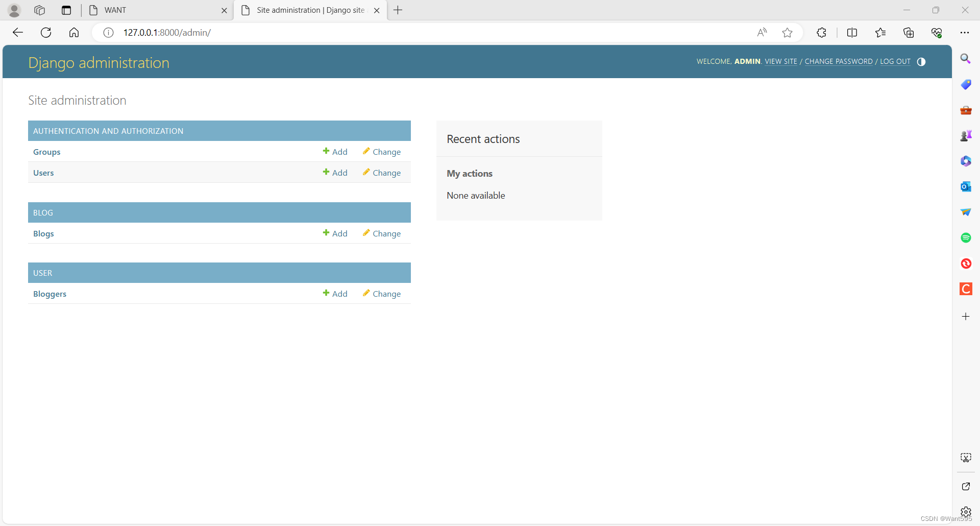Open the Users model link
980x526 pixels.
(x=43, y=173)
